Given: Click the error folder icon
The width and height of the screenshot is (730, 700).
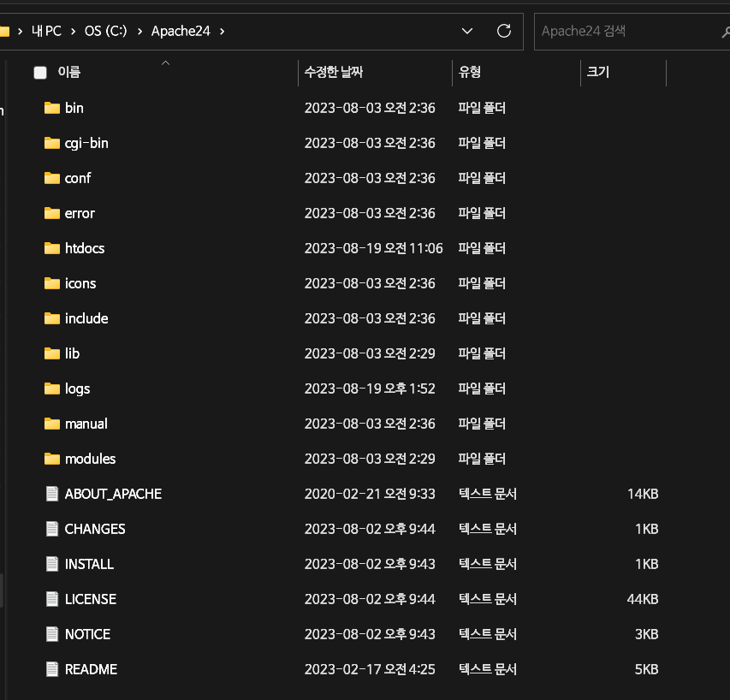Looking at the screenshot, I should pos(51,213).
